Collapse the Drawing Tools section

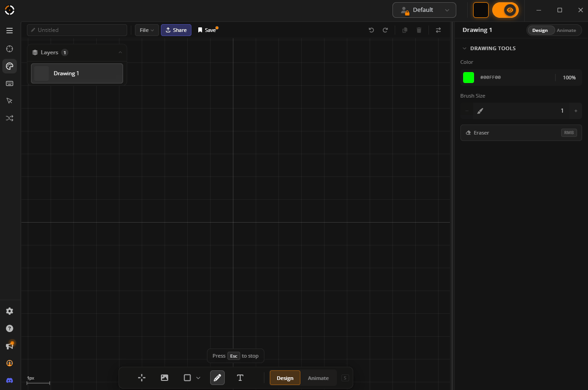tap(464, 48)
